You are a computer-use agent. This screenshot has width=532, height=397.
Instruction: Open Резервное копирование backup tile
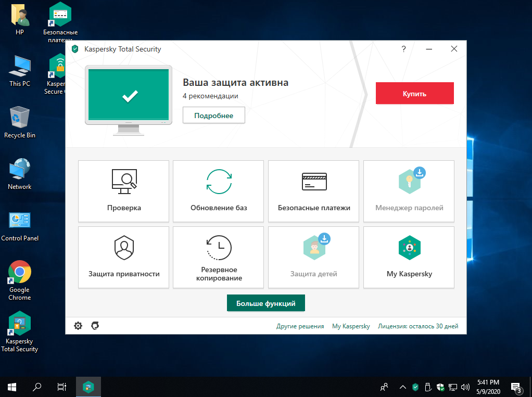point(219,258)
